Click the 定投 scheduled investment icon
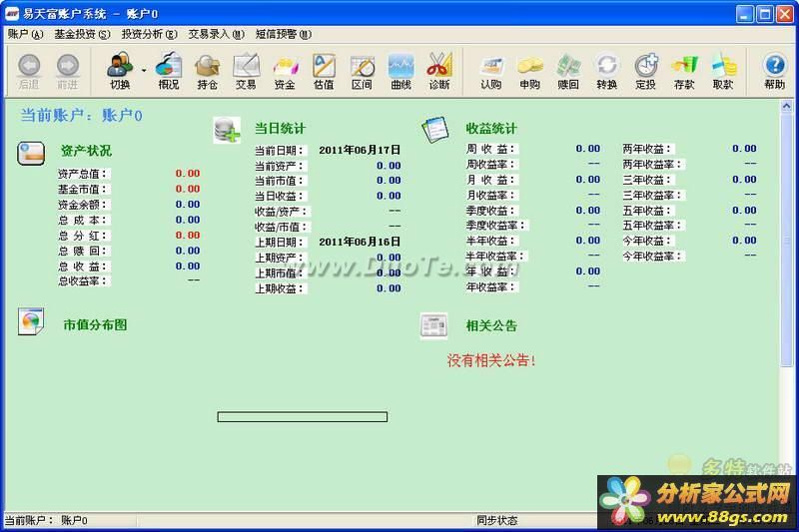Viewport: 799px width, 532px height. [646, 71]
